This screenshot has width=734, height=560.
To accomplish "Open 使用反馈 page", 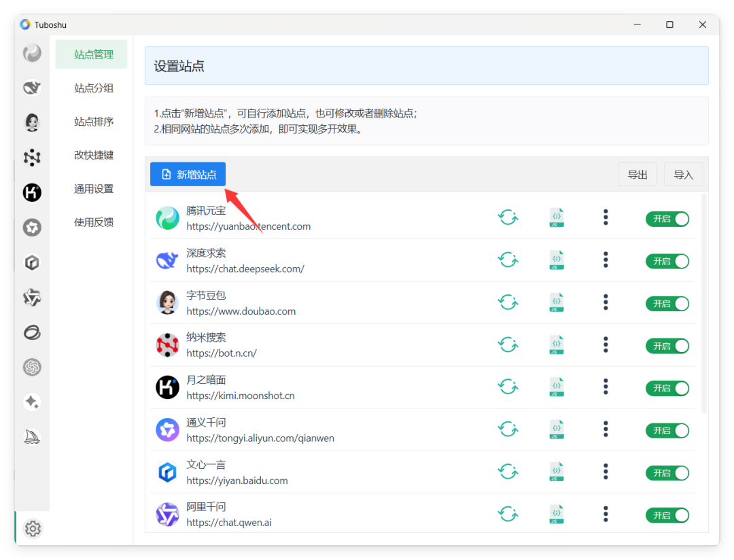I will point(94,222).
